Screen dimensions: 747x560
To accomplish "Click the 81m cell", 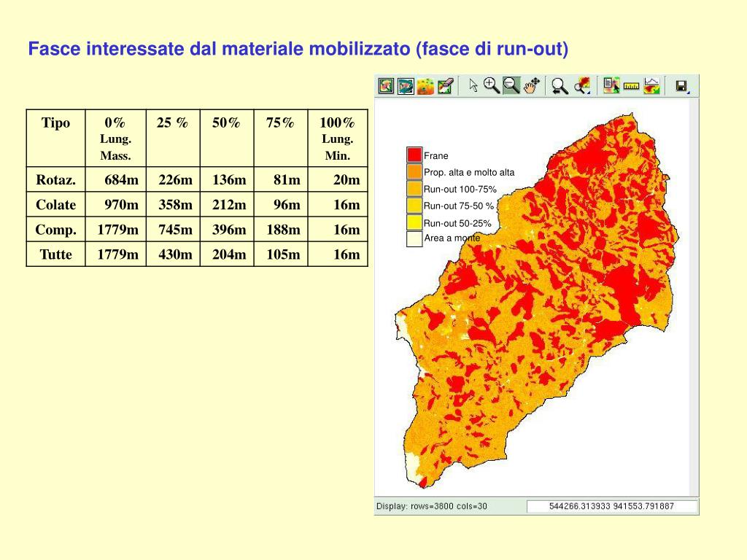I will [x=281, y=179].
